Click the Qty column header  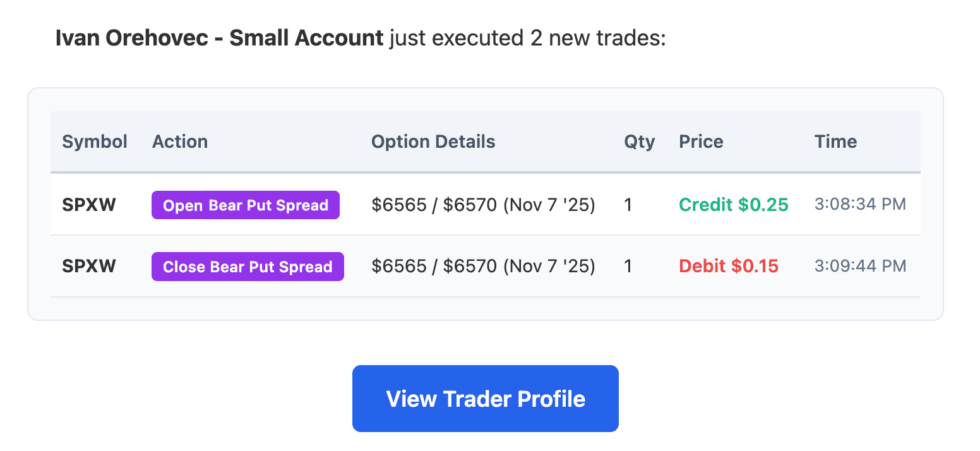[x=639, y=141]
